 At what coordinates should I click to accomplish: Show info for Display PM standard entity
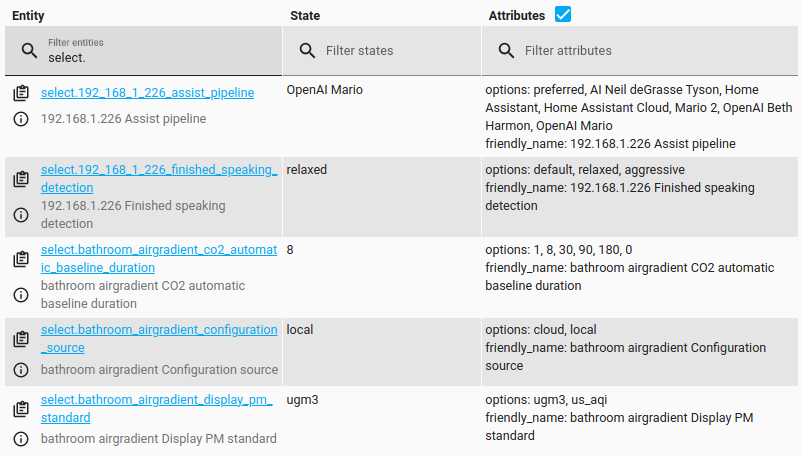tap(21, 439)
